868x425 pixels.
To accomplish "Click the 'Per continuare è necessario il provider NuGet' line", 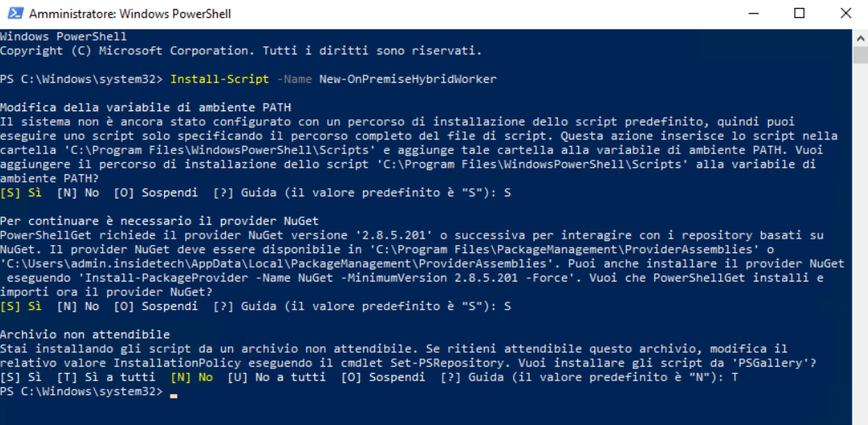I will click(x=159, y=221).
